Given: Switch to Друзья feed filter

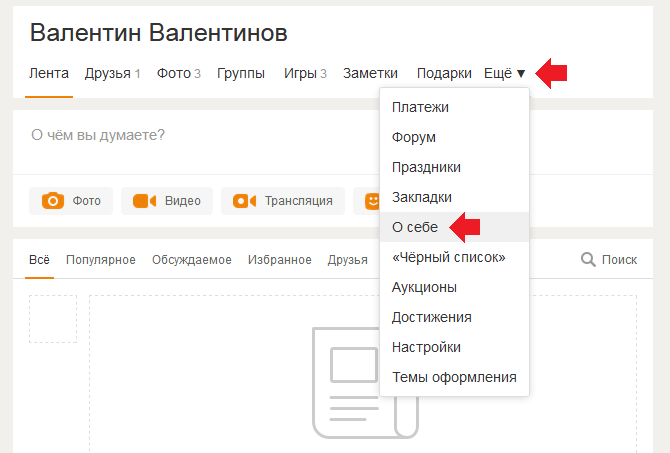Looking at the screenshot, I should 347,259.
